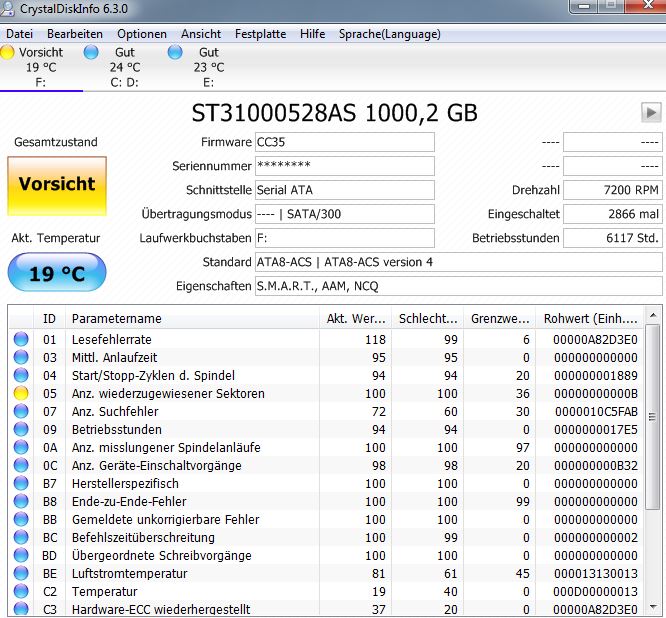The height and width of the screenshot is (618, 666).
Task: Click raw value 000D00000013 of Temperatur
Action: [595, 592]
